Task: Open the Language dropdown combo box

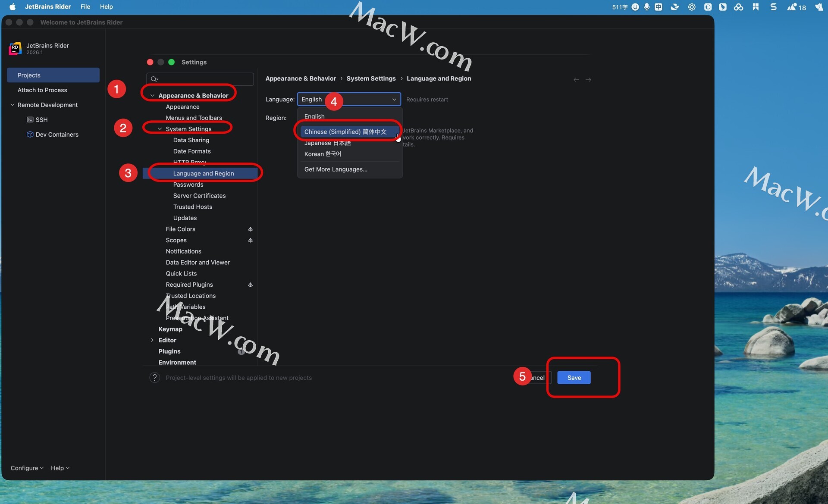Action: coord(348,99)
